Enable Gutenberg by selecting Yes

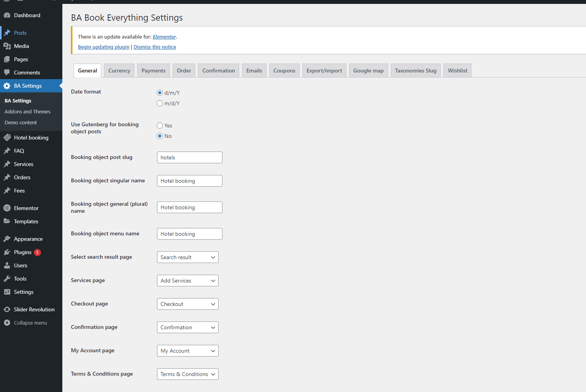tap(160, 125)
